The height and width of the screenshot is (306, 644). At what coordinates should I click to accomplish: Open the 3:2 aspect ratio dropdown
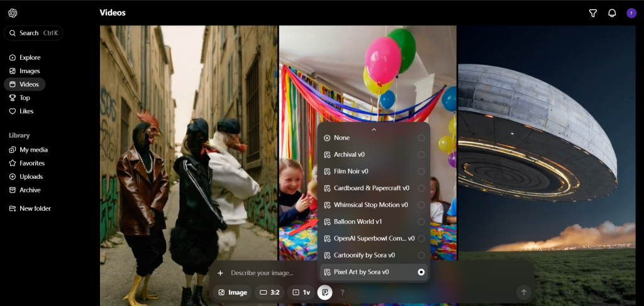point(269,292)
